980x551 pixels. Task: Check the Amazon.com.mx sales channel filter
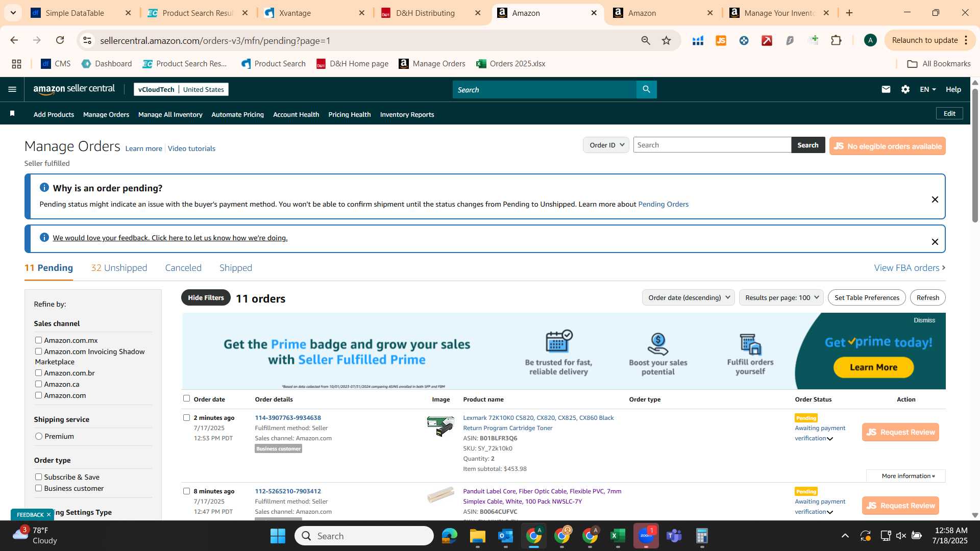click(38, 340)
